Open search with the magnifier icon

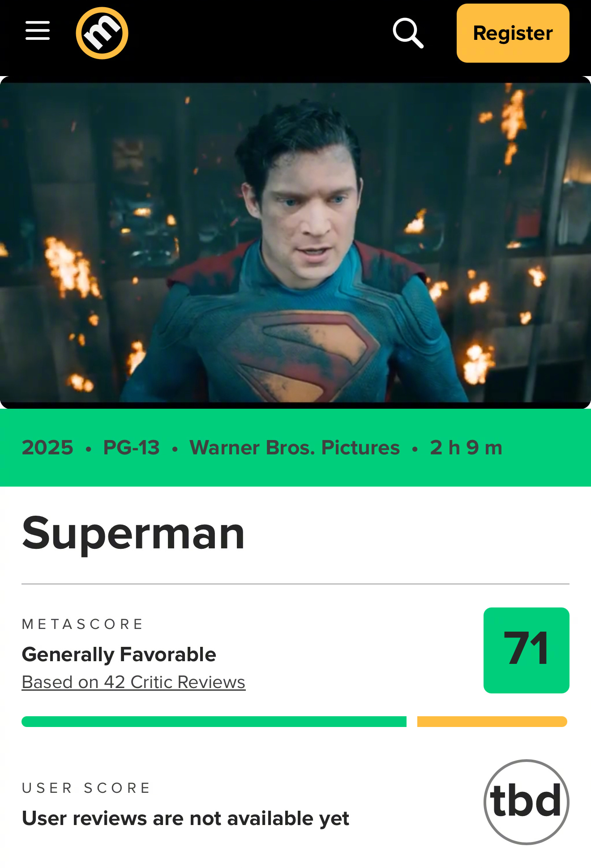click(x=408, y=33)
